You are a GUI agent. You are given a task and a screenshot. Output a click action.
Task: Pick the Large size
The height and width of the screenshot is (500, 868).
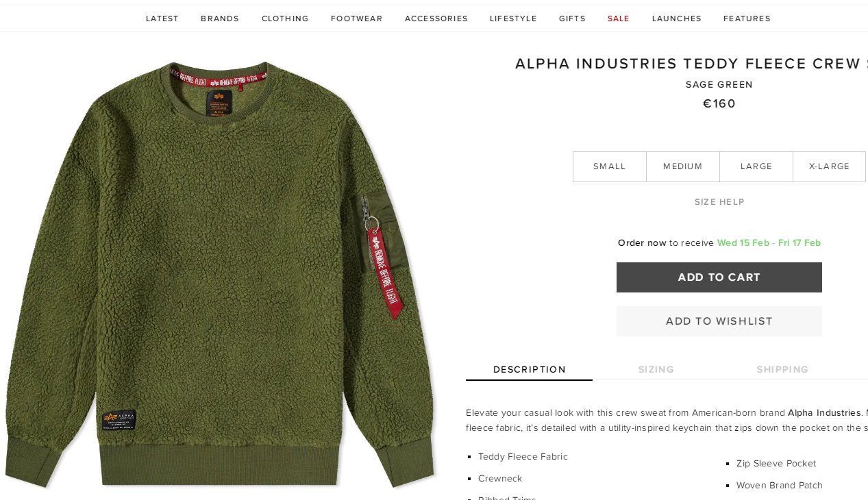tap(756, 166)
